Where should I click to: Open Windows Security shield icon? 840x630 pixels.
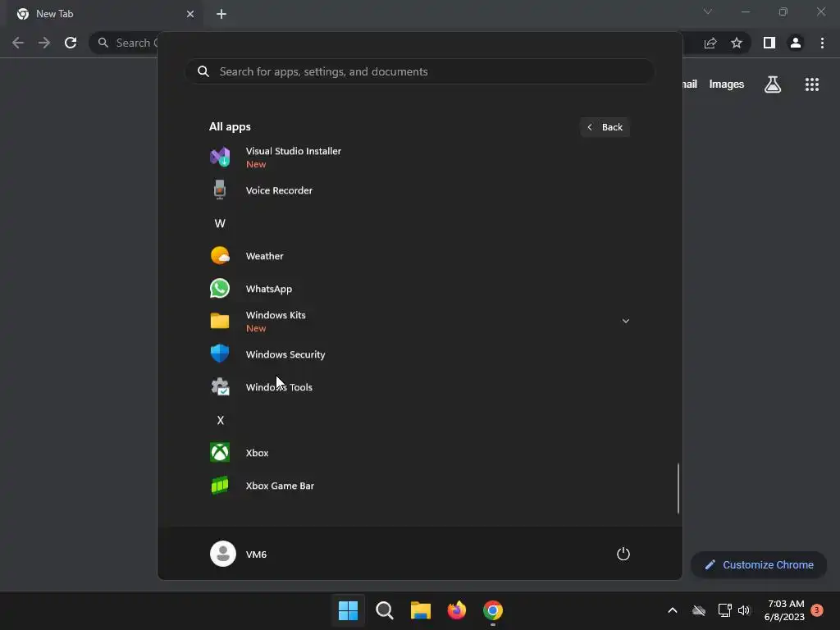click(x=220, y=354)
